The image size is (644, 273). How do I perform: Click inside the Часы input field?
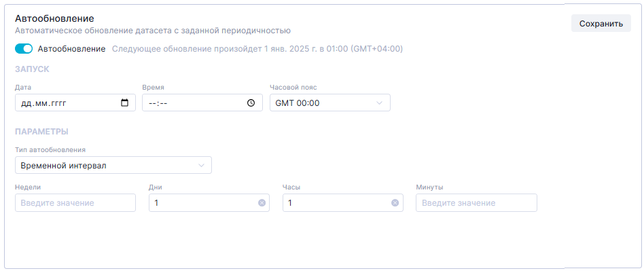[338, 203]
